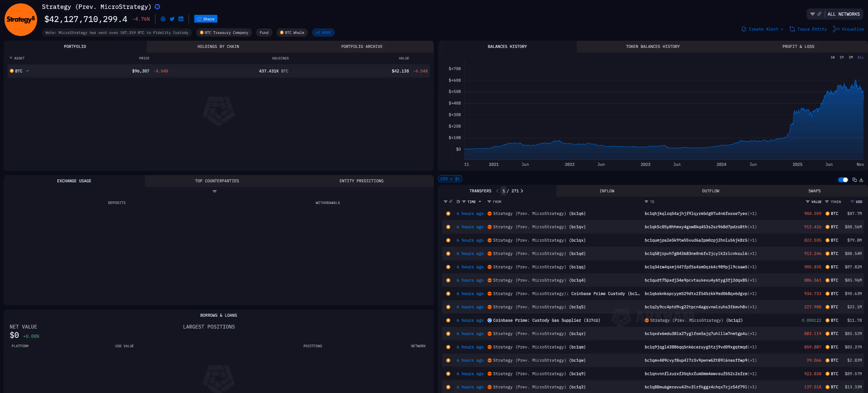Click the trend arrow icon beside BTC asset
The height and width of the screenshot is (393, 868).
(28, 71)
